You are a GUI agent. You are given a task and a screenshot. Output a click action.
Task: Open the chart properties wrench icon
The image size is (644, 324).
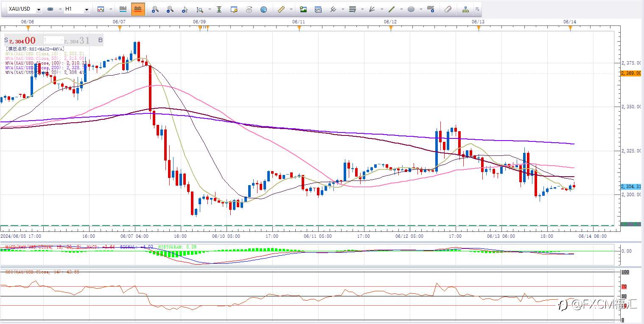(234, 9)
